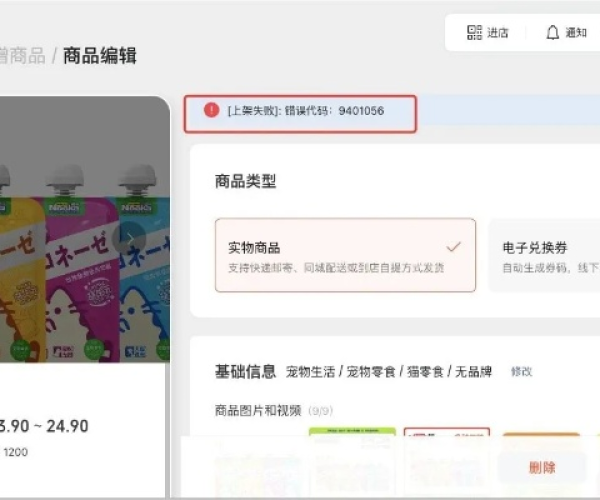Click the 商品类型 section heading
Viewport: 600px width, 500px height.
pyautogui.click(x=245, y=181)
